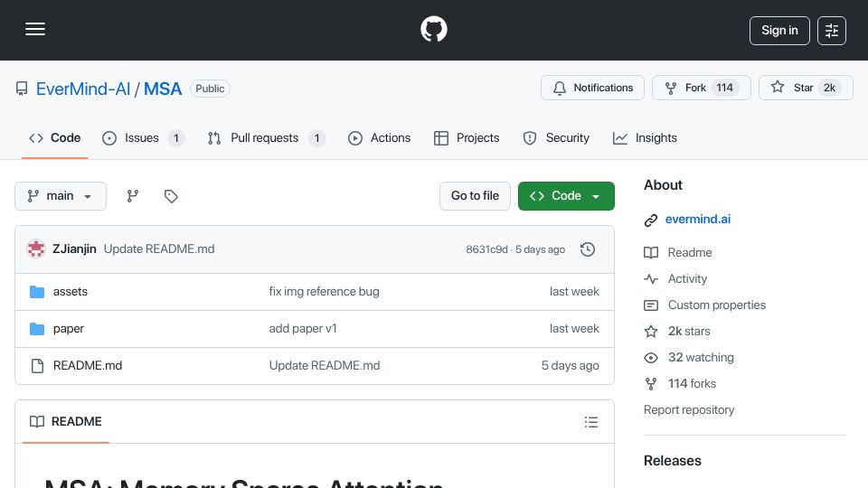The width and height of the screenshot is (868, 488).
Task: Click the Star count 2k badge
Action: [x=829, y=88]
